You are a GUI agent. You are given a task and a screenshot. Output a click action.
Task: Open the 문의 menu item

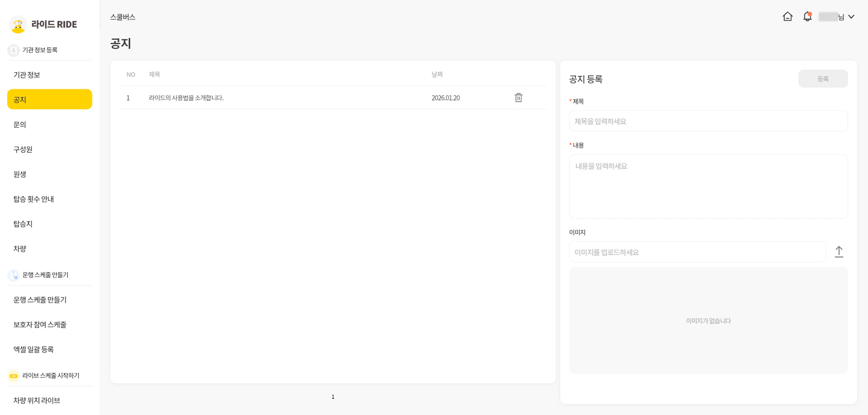[20, 125]
